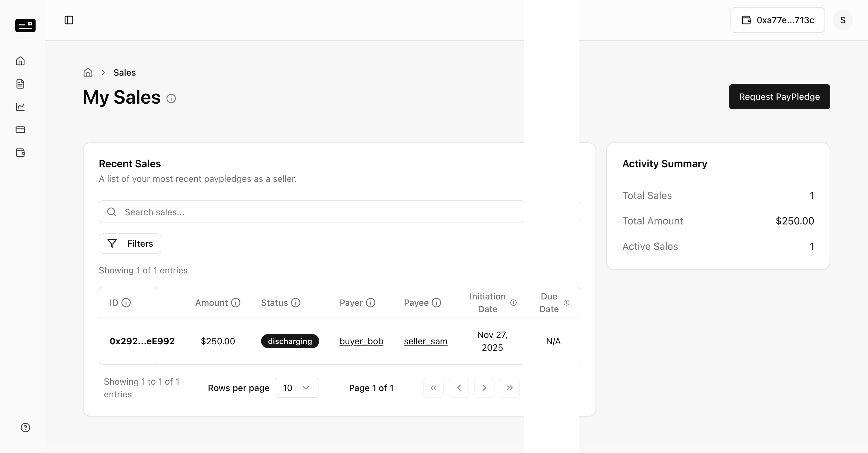Click the breadcrumb home icon
Image resolution: width=868 pixels, height=453 pixels.
(88, 72)
